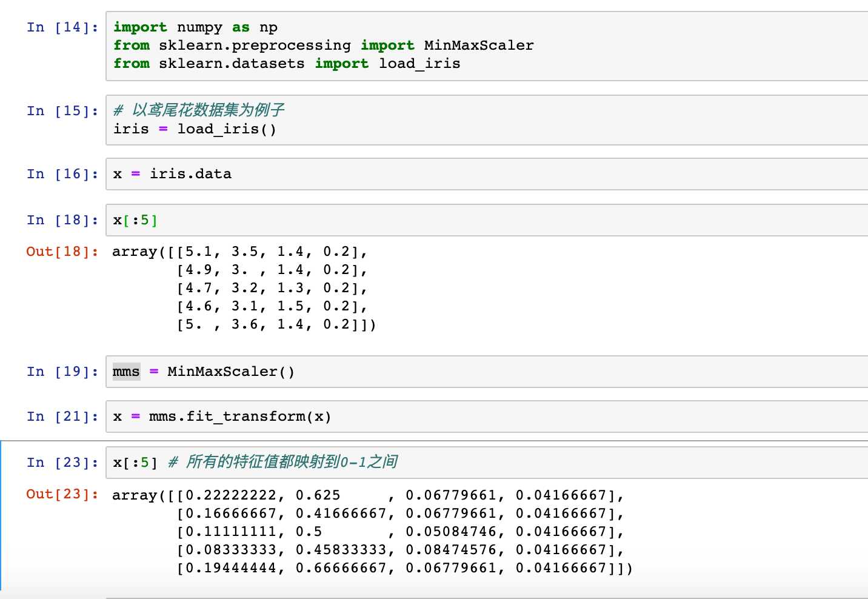This screenshot has width=868, height=599.
Task: Click the Chinese comment in cell 15
Action: coord(199,110)
